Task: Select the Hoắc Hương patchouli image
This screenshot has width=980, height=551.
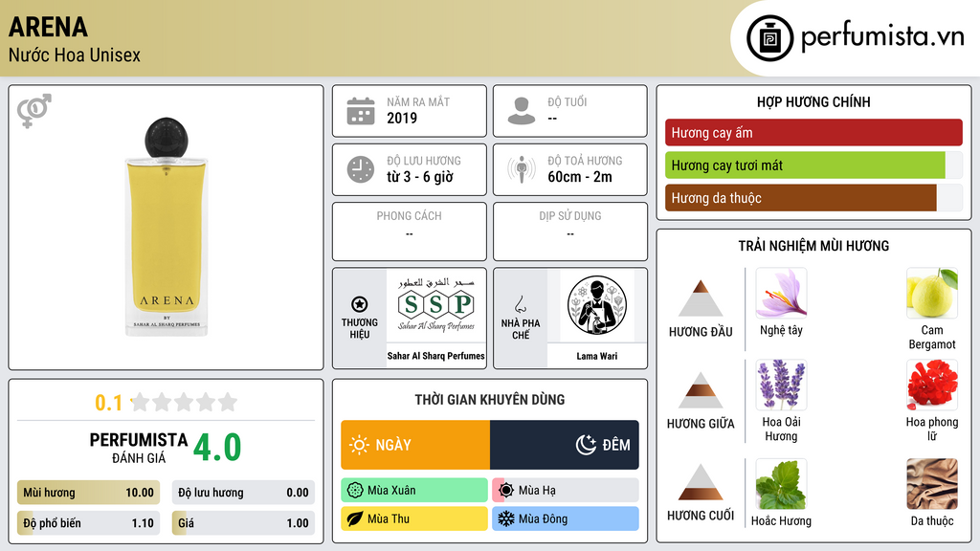Action: [781, 484]
